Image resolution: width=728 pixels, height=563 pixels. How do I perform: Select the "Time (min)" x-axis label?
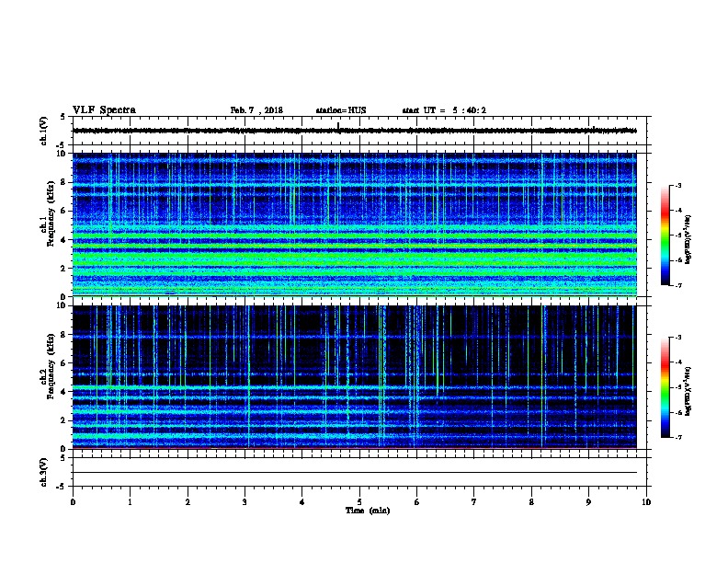[x=368, y=511]
